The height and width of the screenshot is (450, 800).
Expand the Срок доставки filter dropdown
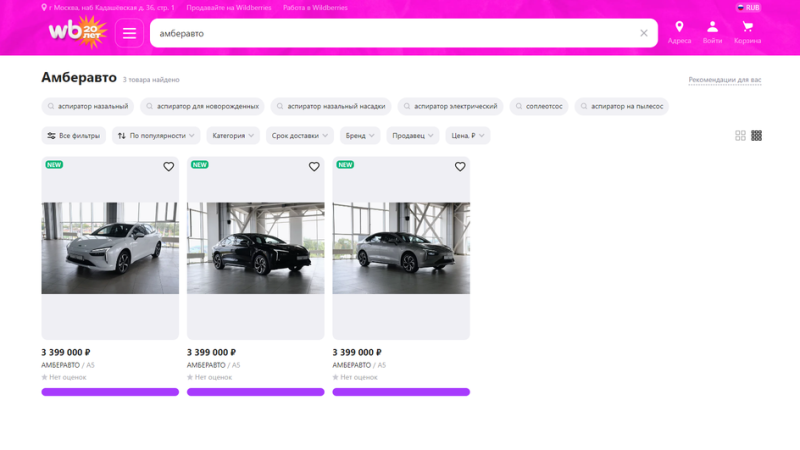pos(300,136)
